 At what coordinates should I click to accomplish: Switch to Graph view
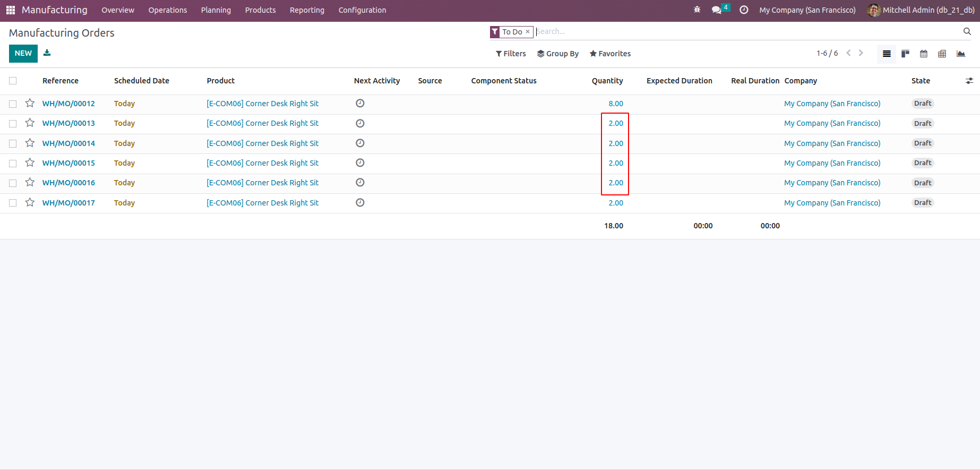[x=960, y=54]
